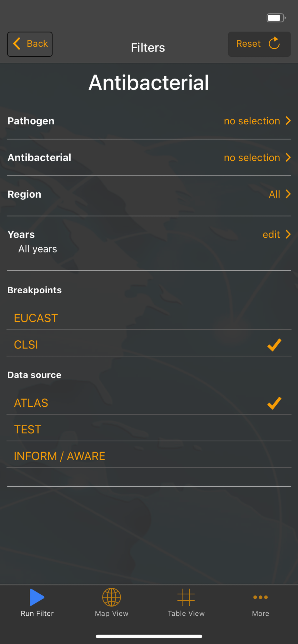The height and width of the screenshot is (644, 298).
Task: Tap the Table View tab label
Action: (186, 613)
